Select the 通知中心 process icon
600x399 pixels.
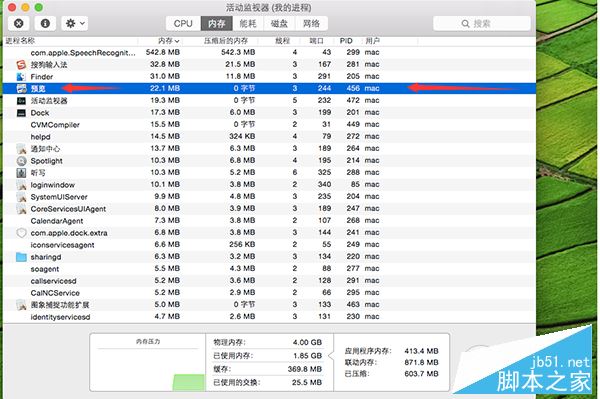pos(21,148)
